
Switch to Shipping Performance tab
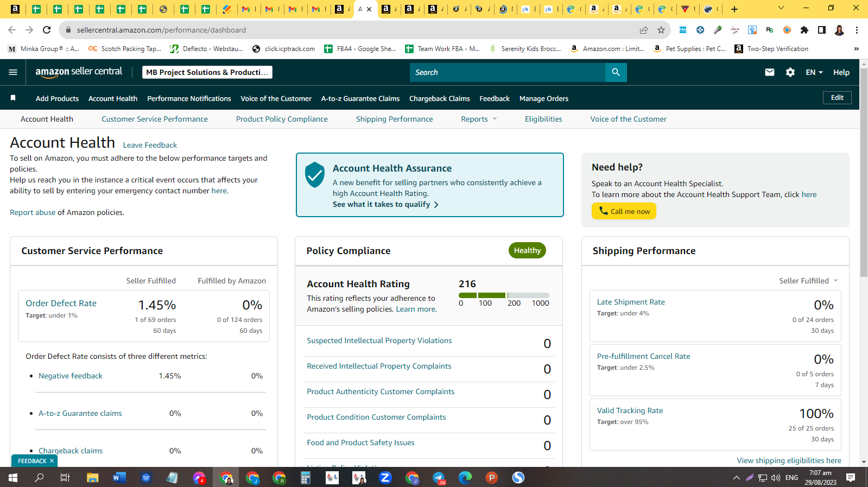tap(395, 119)
